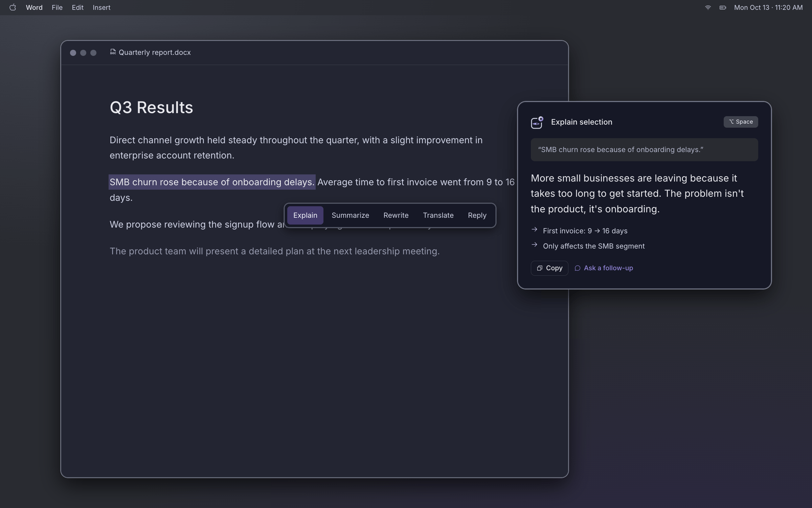Click the arrow beside First invoice bullet
The width and height of the screenshot is (812, 508).
coord(535,230)
